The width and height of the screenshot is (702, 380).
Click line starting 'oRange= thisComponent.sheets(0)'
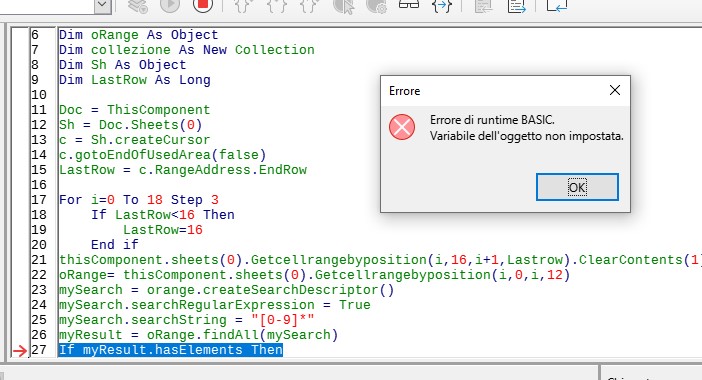tap(315, 275)
